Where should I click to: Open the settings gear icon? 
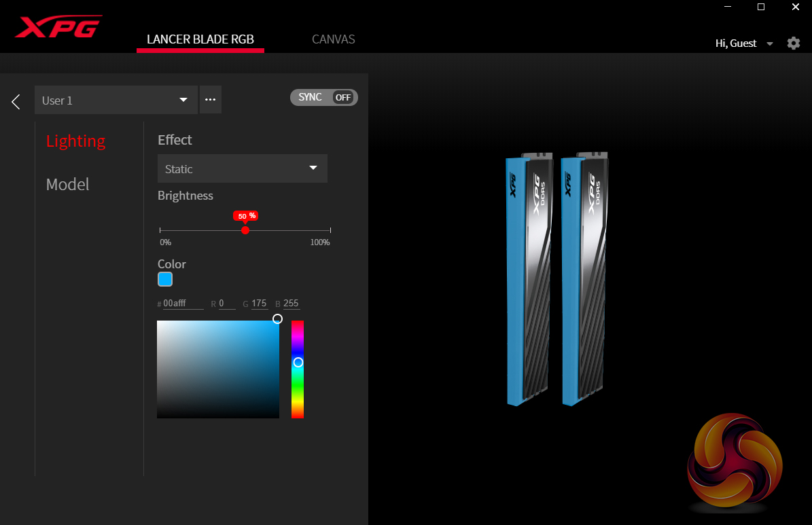click(x=794, y=43)
